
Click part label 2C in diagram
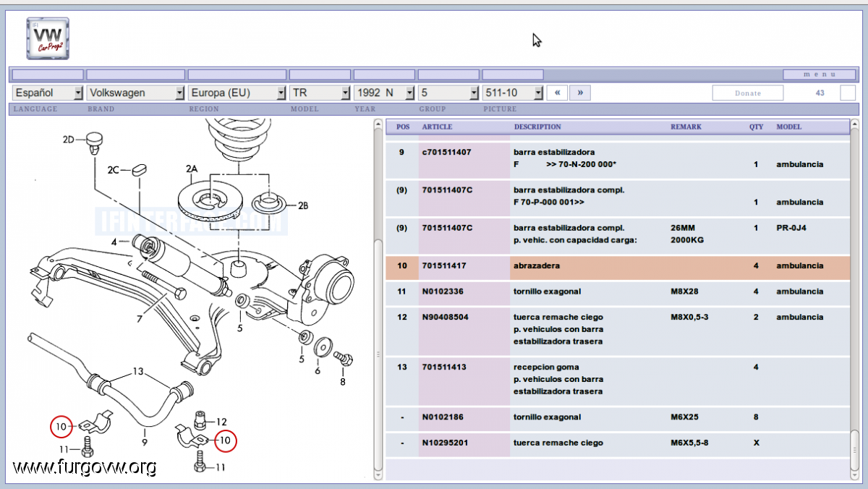tap(114, 170)
